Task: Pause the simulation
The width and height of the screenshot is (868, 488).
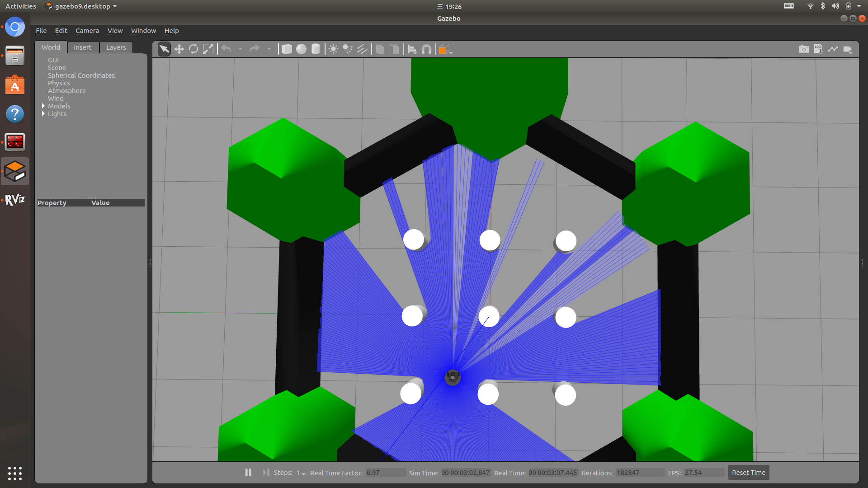Action: (248, 473)
